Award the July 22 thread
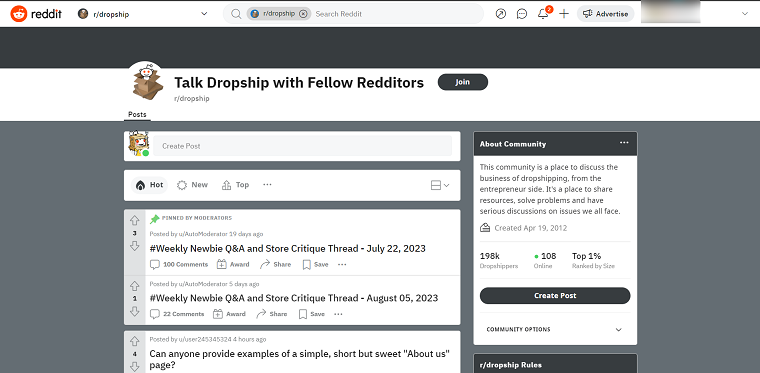The width and height of the screenshot is (760, 373). pyautogui.click(x=233, y=264)
